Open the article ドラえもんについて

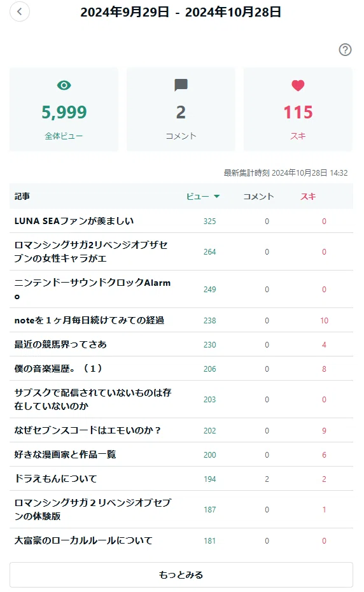55,478
